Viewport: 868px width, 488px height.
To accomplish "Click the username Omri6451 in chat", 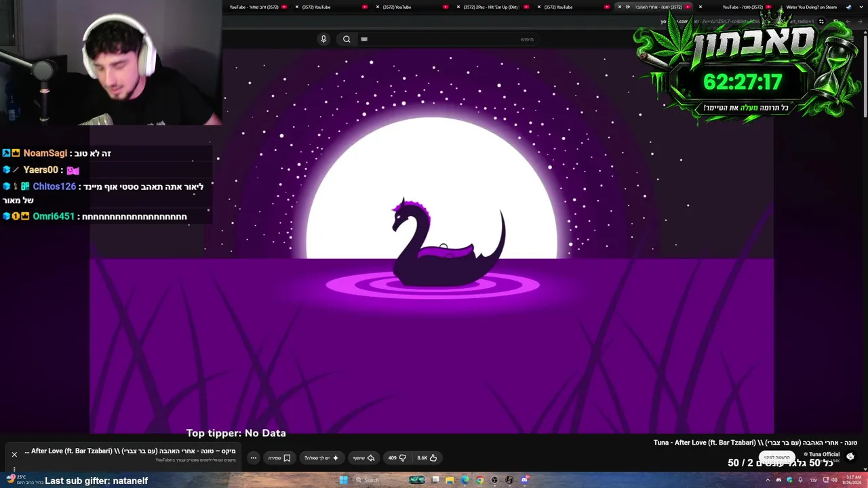I will point(54,216).
